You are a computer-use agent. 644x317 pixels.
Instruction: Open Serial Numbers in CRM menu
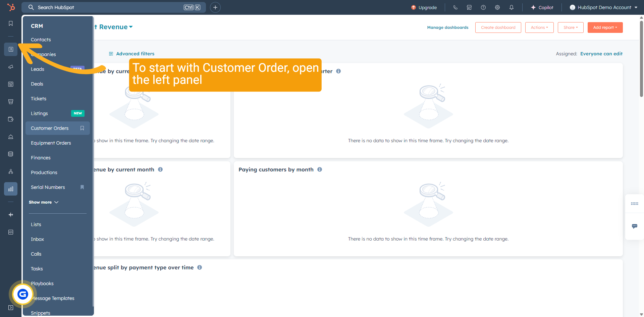coord(48,187)
